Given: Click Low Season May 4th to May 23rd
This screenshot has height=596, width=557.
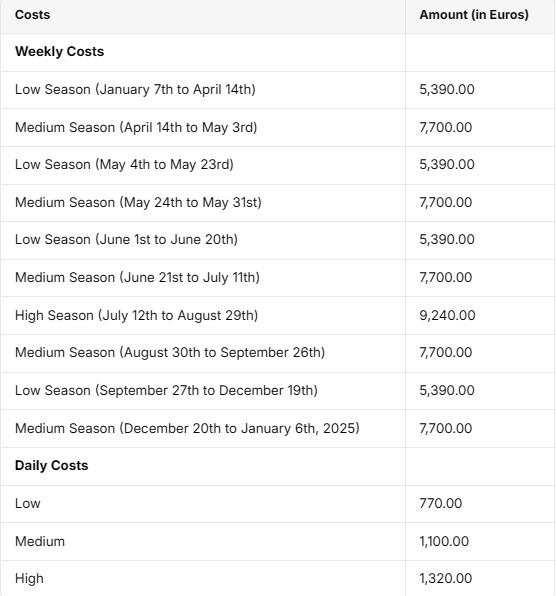Looking at the screenshot, I should point(124,165).
